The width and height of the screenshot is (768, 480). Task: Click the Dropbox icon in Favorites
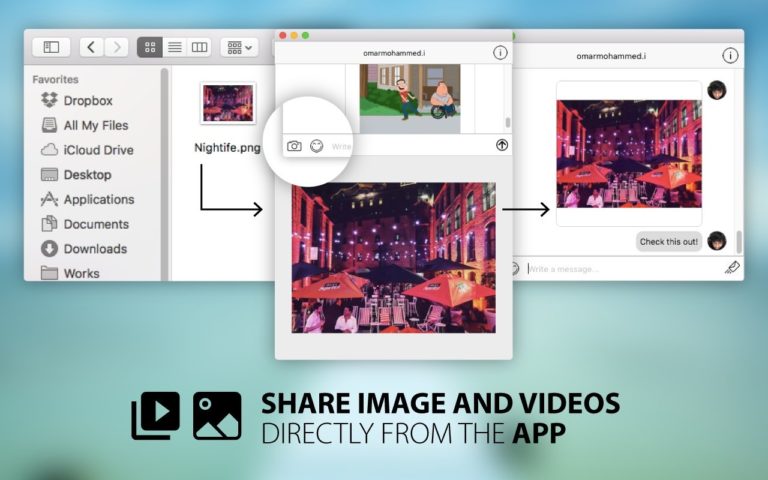49,100
